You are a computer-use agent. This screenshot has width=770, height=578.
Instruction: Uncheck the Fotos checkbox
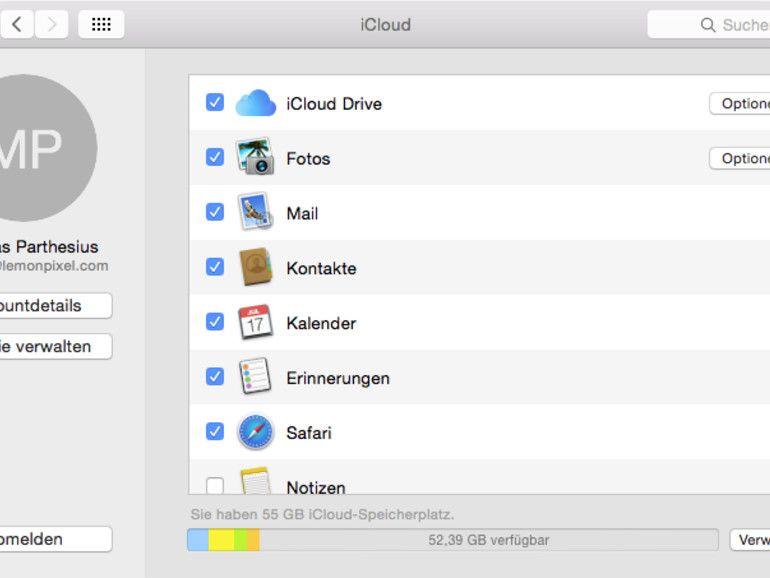tap(215, 157)
